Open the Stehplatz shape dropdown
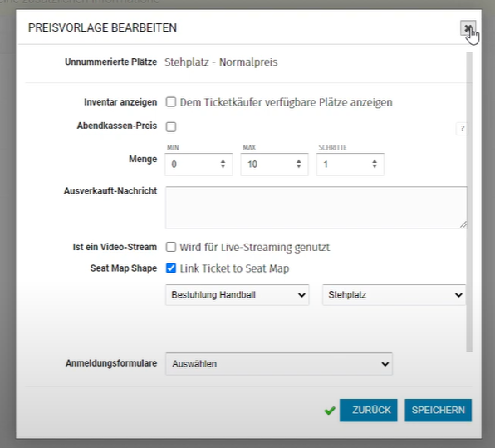The width and height of the screenshot is (495, 448). [394, 295]
